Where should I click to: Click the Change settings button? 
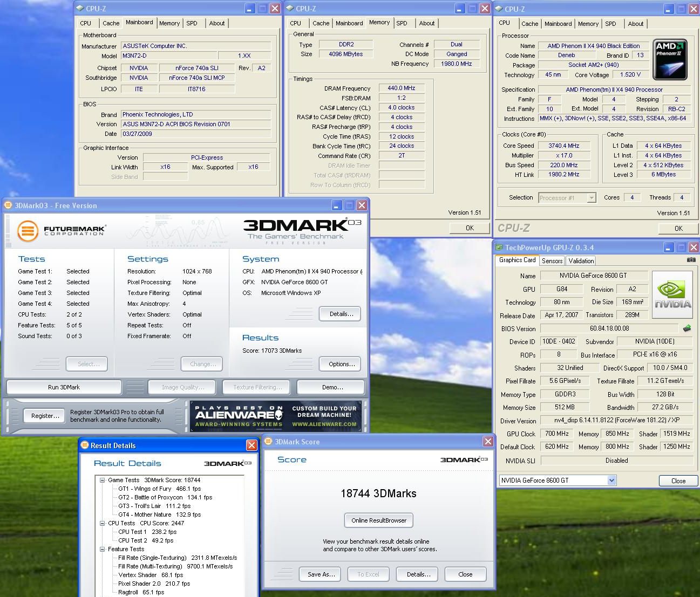(202, 364)
